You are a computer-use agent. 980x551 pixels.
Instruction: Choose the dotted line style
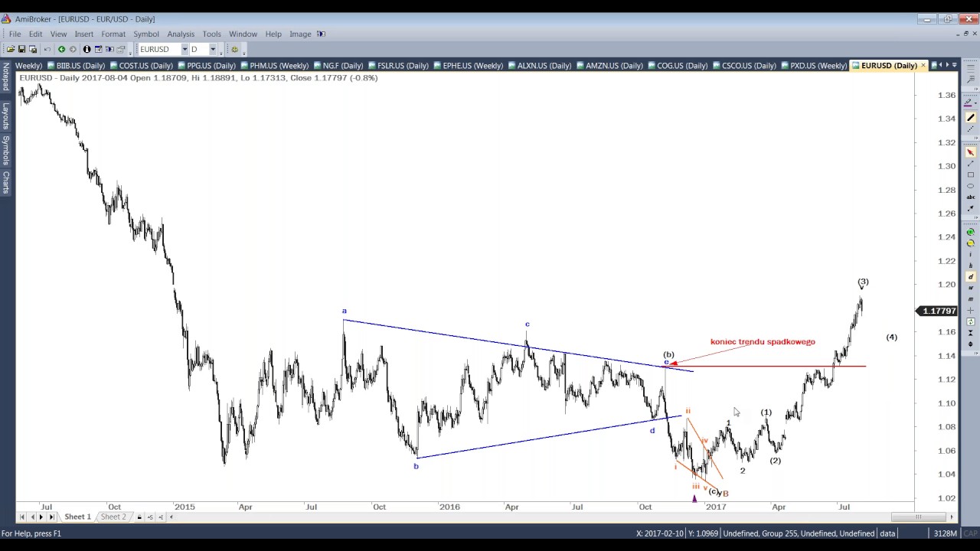click(971, 129)
